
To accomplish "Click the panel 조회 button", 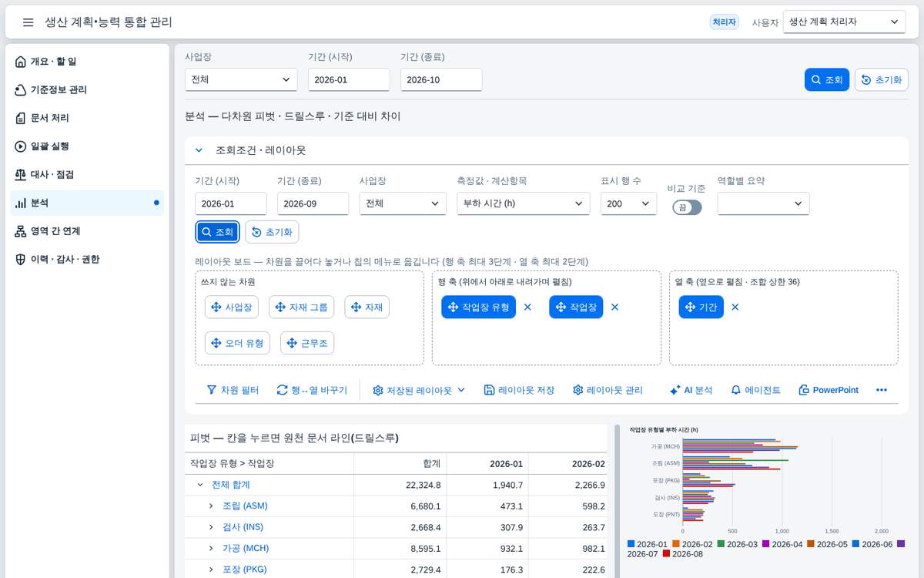I will 217,232.
